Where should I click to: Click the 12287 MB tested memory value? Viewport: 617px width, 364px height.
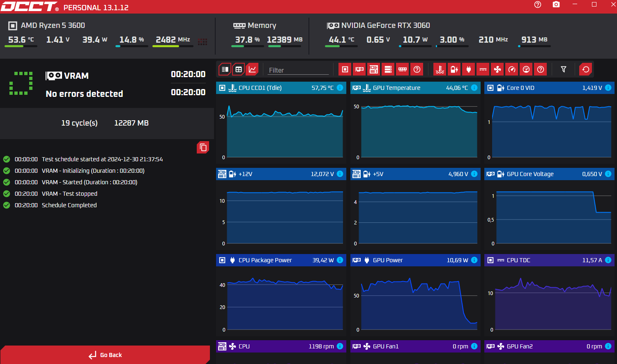pos(131,123)
